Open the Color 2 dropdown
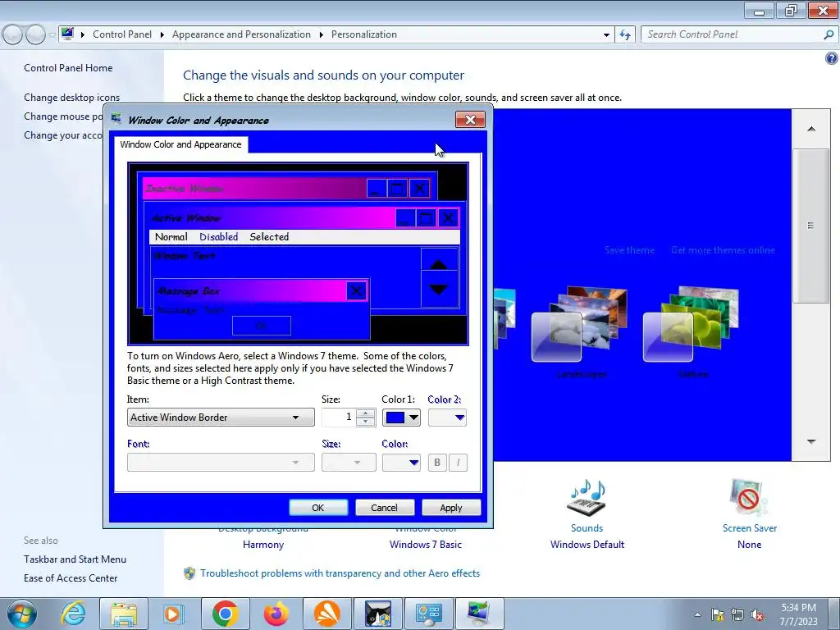Image resolution: width=840 pixels, height=630 pixels. [447, 418]
